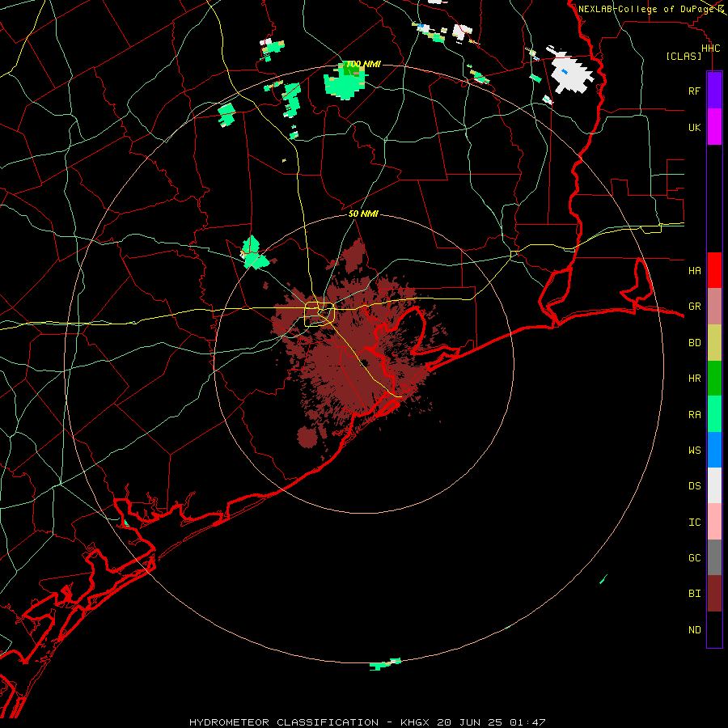
Task: Click the 100 NMI range ring label
Action: 363,64
